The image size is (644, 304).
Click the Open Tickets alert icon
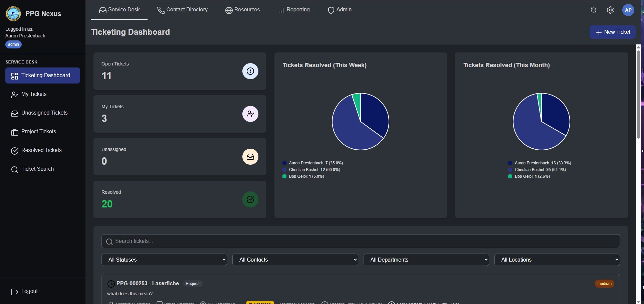click(x=250, y=71)
